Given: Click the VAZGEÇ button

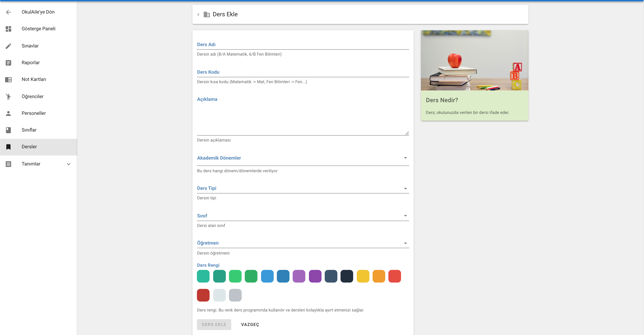Looking at the screenshot, I should click(250, 325).
